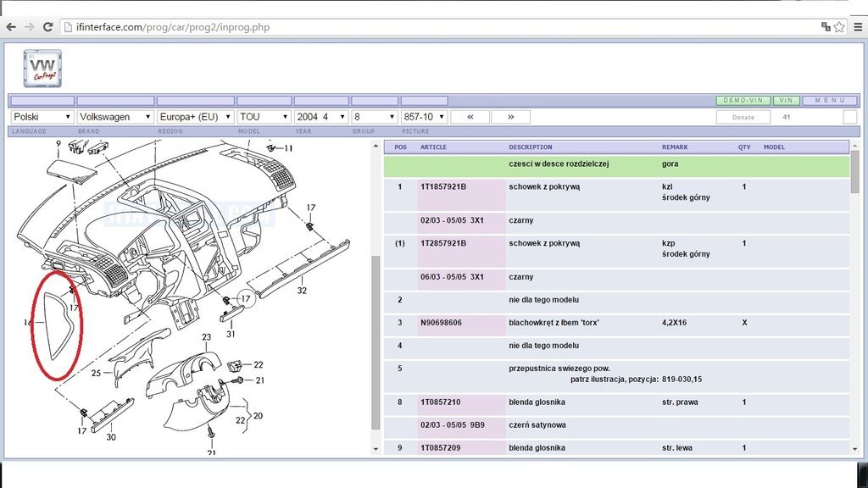
Task: Click part number 25 in the diagram
Action: point(96,374)
